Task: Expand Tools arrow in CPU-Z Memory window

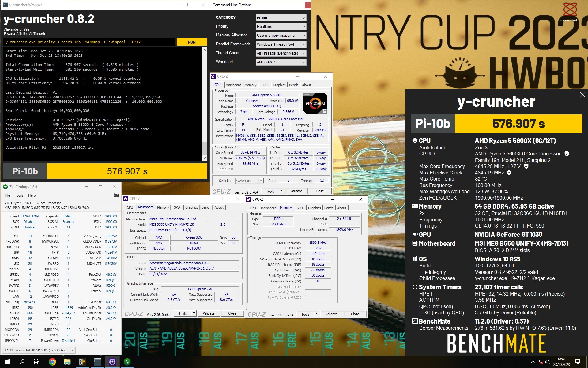Action: click(x=316, y=314)
